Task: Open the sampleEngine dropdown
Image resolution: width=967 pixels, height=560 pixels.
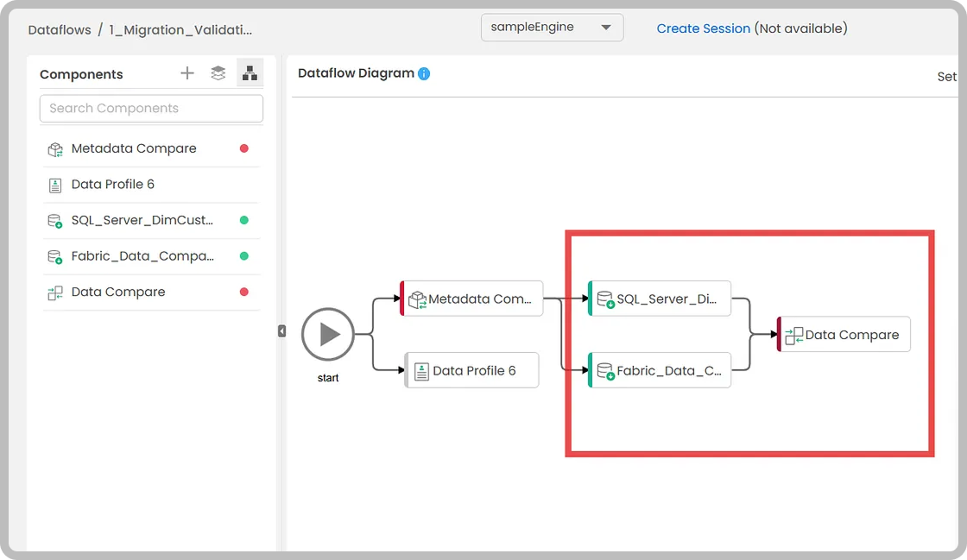Action: 552,27
